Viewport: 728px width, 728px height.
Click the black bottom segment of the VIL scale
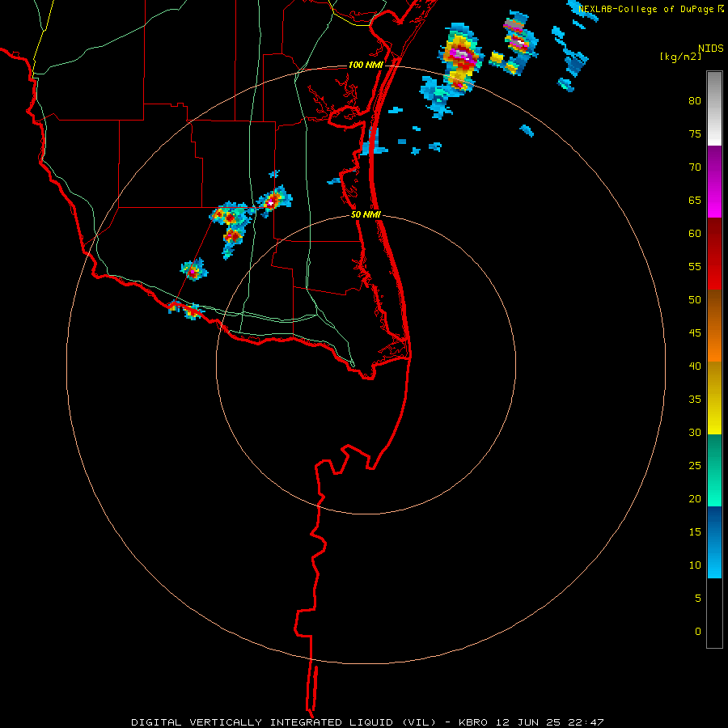pyautogui.click(x=714, y=613)
